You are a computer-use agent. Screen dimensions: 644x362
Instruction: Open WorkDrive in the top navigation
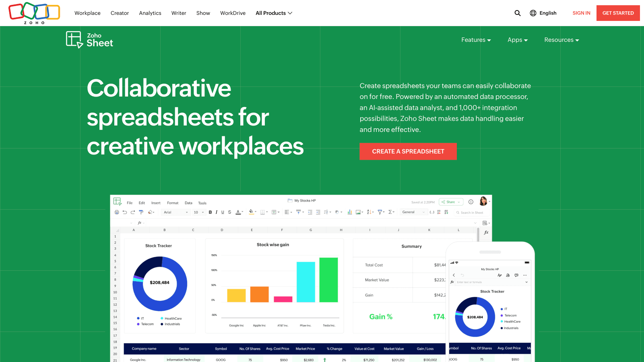click(x=233, y=13)
